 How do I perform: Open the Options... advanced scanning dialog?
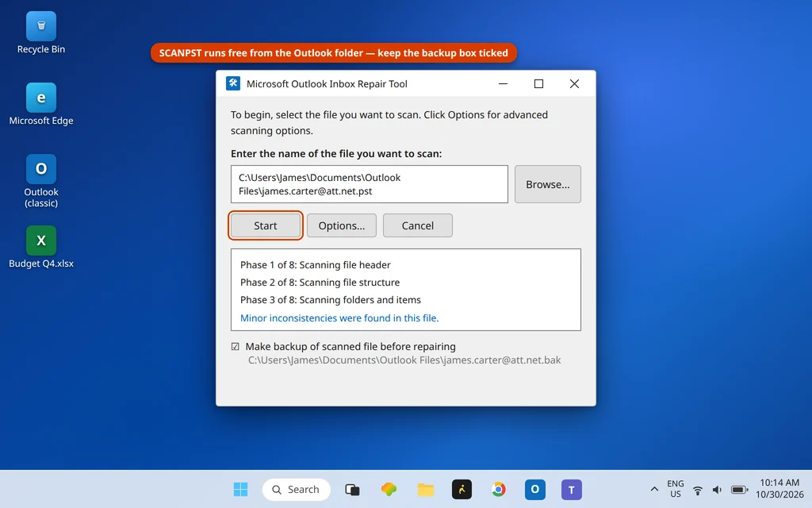coord(342,225)
